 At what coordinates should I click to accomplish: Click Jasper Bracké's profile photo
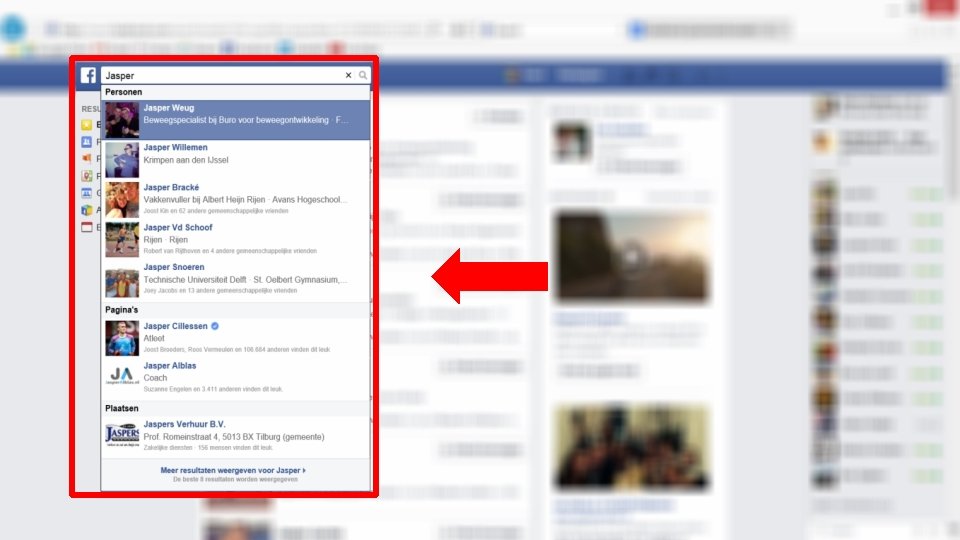click(122, 200)
